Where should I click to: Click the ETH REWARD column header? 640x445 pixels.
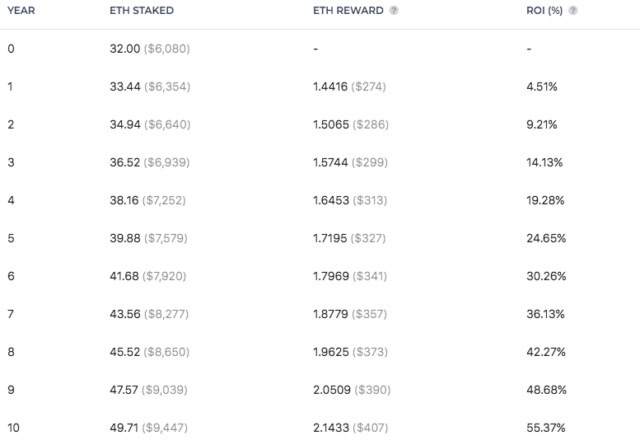[348, 11]
